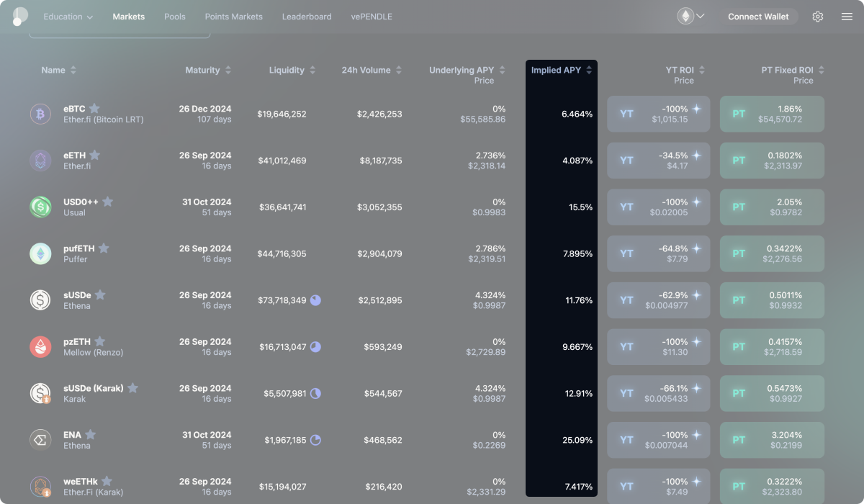
Task: Click the sUSDe liquidity pie indicator
Action: click(315, 300)
